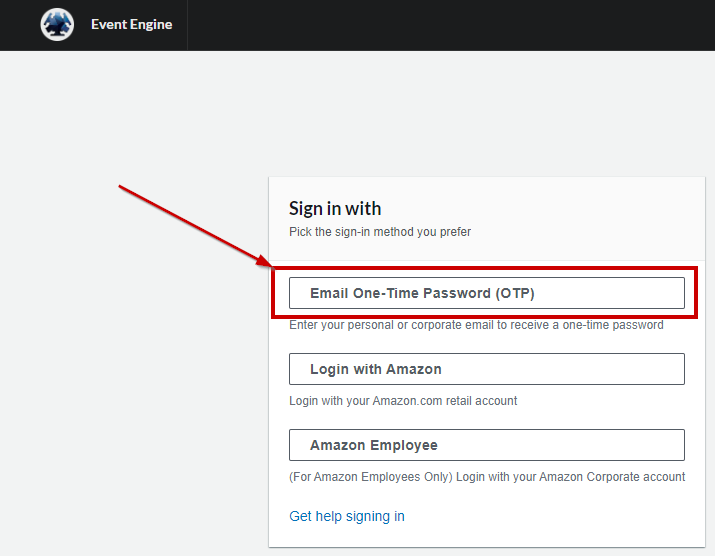Click the Amazon.com retail account description text

[x=403, y=401]
